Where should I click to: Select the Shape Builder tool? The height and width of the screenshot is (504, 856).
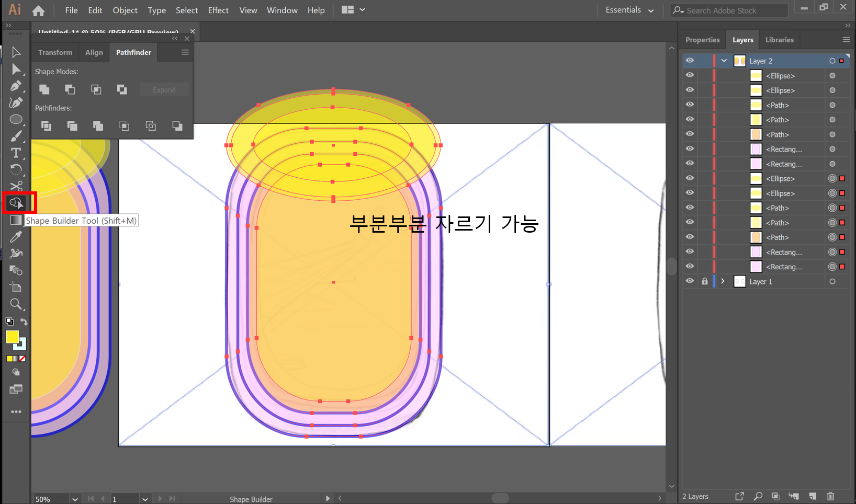16,203
